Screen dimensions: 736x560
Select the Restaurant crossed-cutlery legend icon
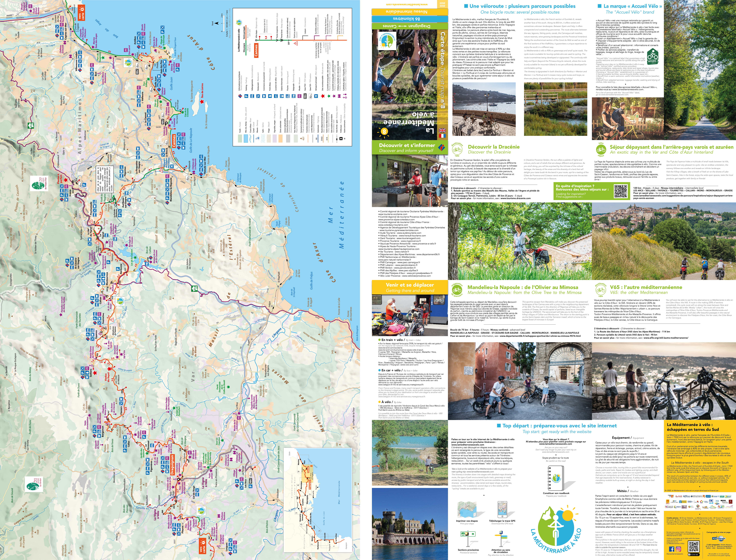coord(258,96)
